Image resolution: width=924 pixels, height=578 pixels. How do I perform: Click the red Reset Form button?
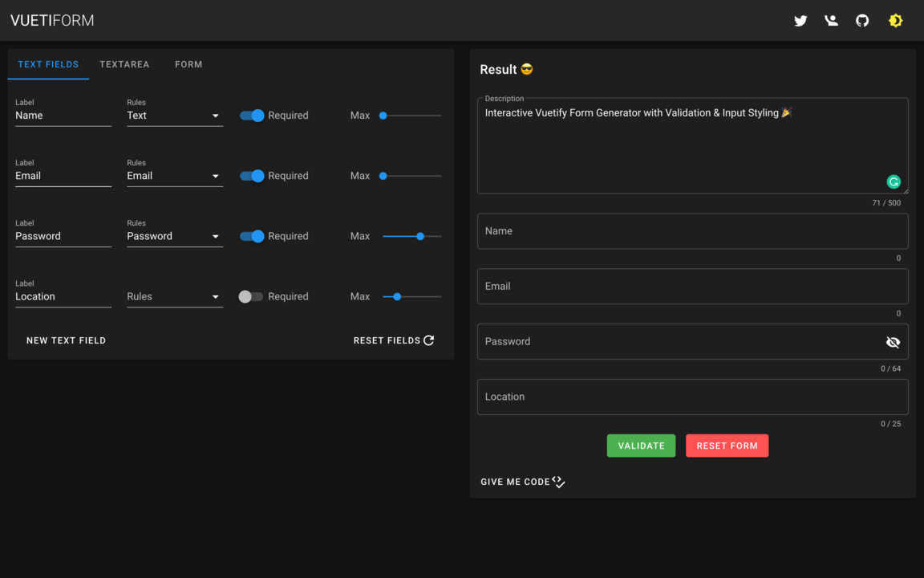tap(727, 446)
